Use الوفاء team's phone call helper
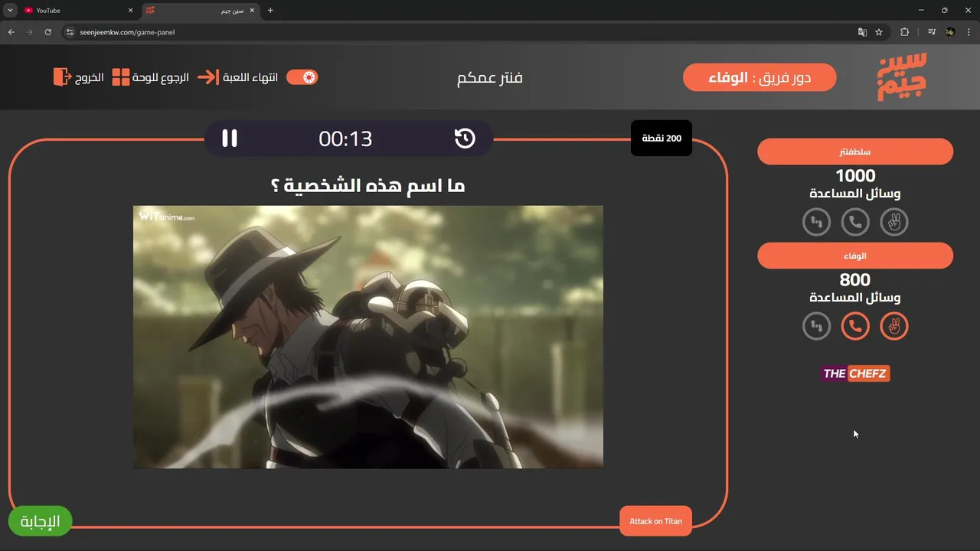The width and height of the screenshot is (980, 551). pyautogui.click(x=855, y=326)
